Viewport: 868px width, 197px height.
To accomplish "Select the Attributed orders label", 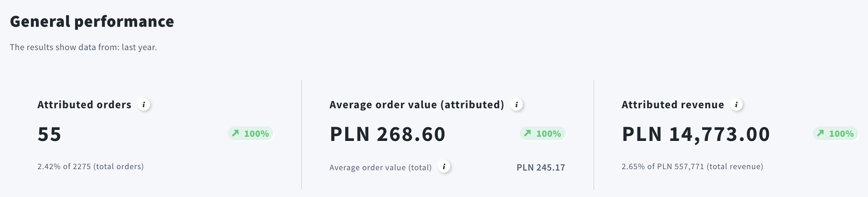I will point(84,105).
